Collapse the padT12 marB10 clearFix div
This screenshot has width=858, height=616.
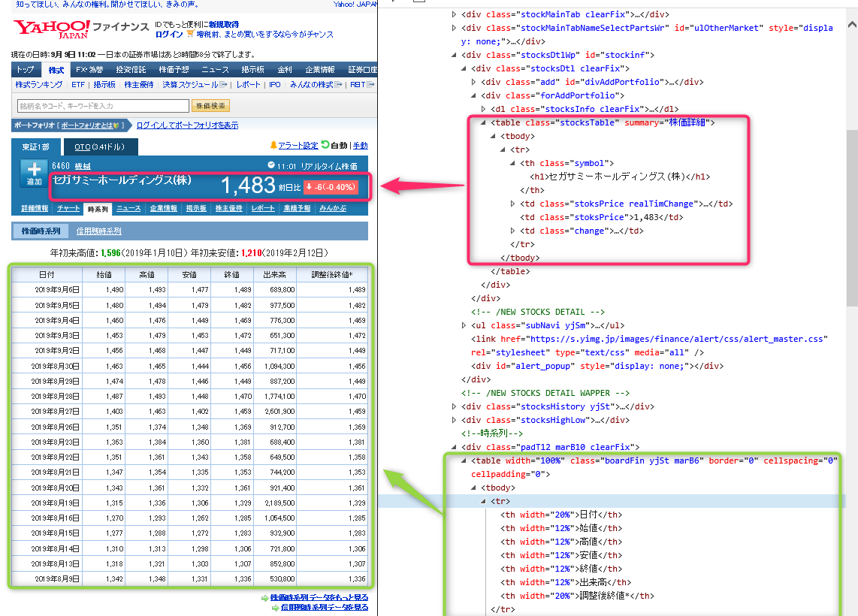(454, 447)
